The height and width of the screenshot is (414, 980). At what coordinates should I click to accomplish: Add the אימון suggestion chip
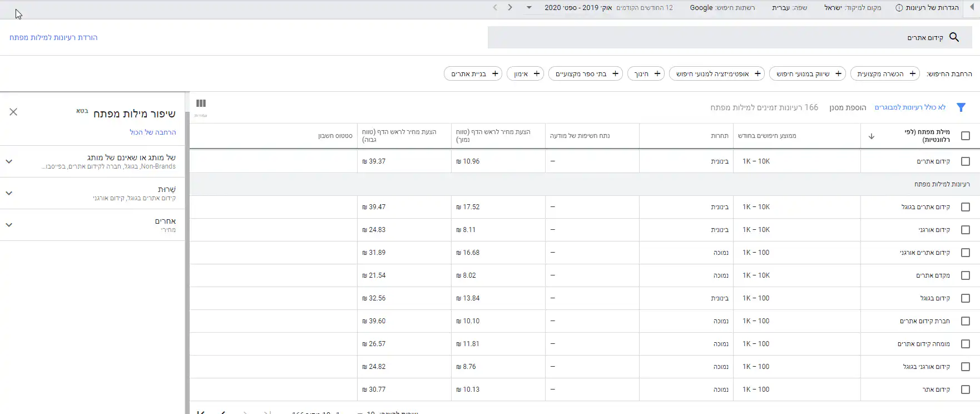click(x=525, y=74)
